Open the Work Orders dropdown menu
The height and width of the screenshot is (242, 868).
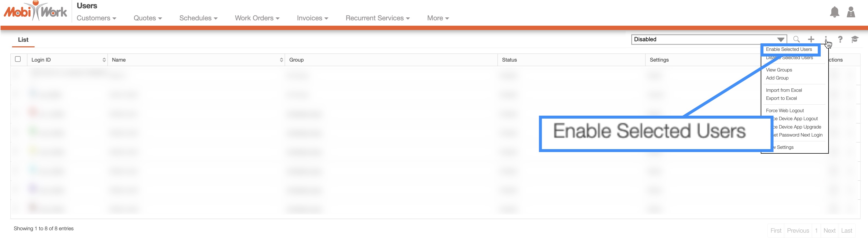click(x=257, y=18)
